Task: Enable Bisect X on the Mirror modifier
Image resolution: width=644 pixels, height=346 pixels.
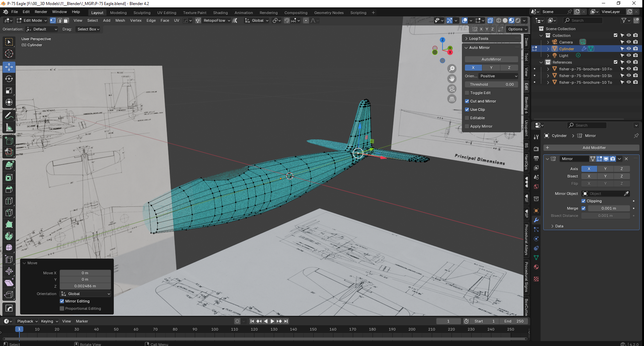Action: click(589, 176)
